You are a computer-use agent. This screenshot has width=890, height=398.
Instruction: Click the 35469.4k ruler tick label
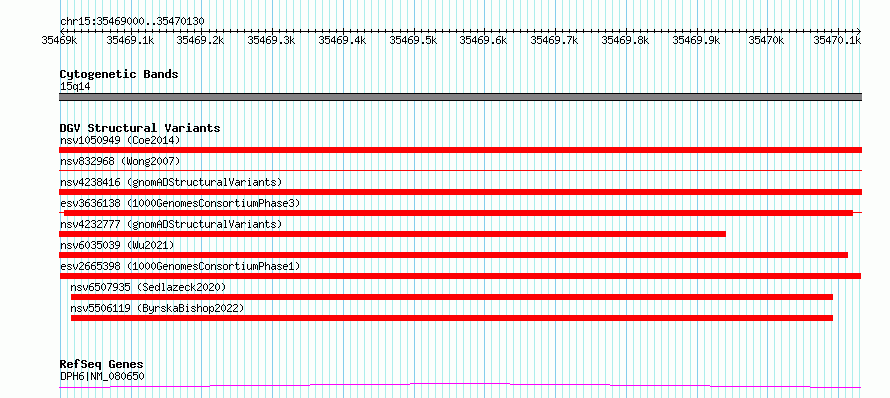342,40
